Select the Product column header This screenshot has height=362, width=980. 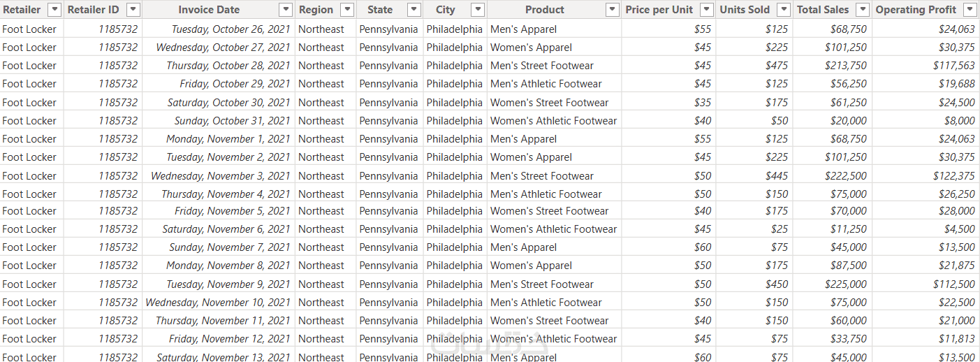point(545,10)
